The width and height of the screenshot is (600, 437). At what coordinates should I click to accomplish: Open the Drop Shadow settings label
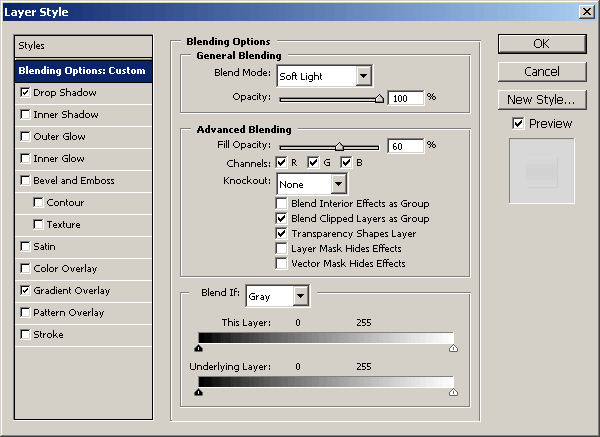(65, 93)
